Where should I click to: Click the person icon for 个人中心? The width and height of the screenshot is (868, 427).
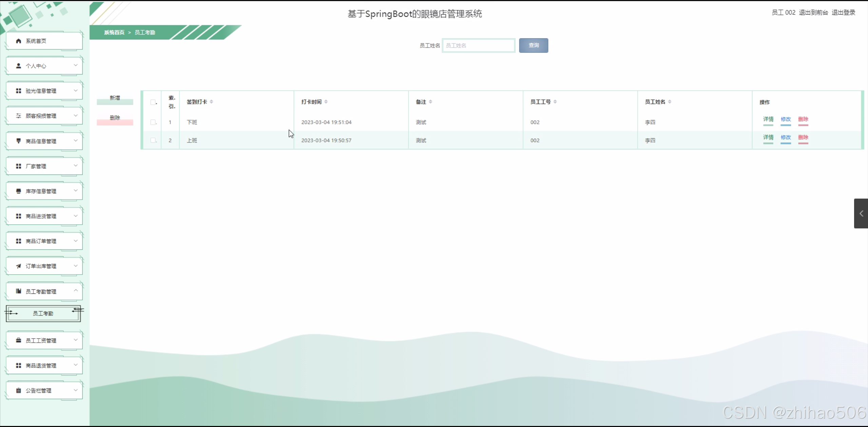coord(18,65)
